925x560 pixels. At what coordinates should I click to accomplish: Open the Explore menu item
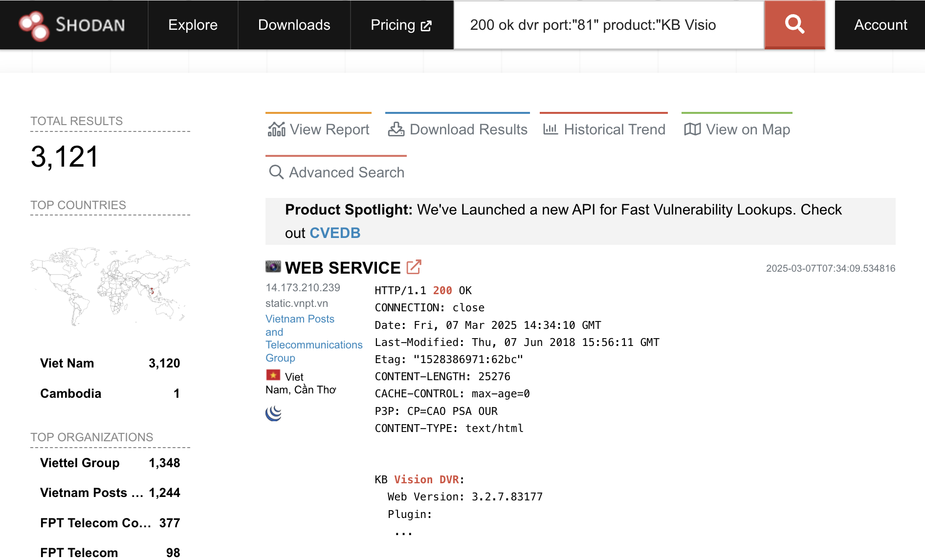(193, 25)
